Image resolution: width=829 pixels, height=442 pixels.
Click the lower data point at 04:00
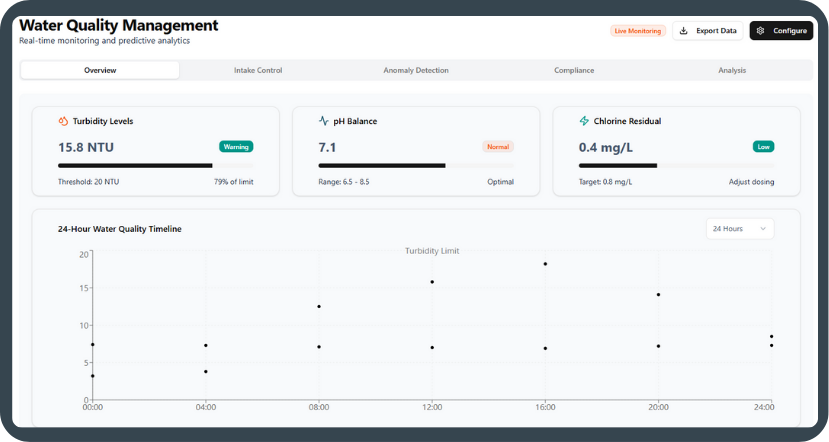coord(206,372)
